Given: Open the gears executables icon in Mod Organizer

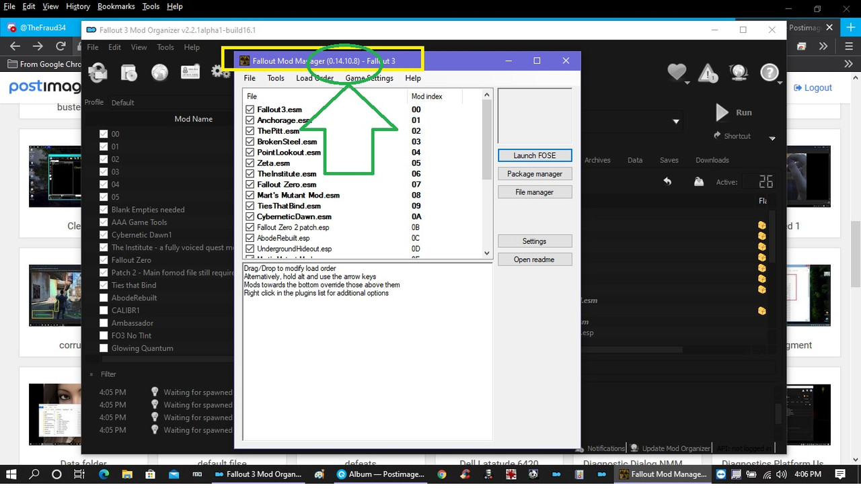Looking at the screenshot, I should [x=220, y=71].
